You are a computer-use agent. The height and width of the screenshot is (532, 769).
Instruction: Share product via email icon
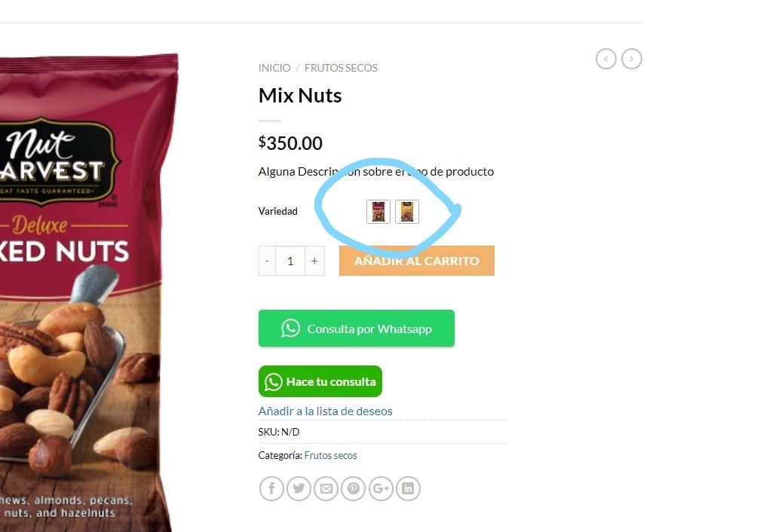click(326, 488)
